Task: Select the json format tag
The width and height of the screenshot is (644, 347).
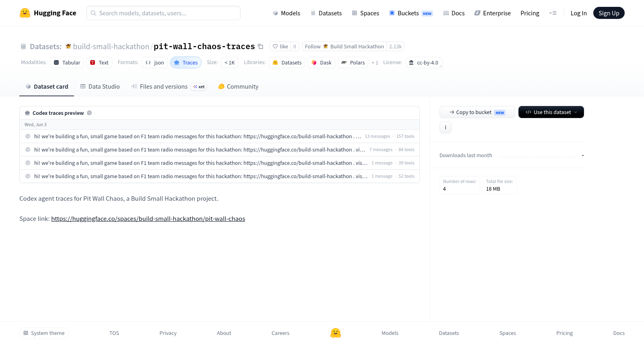Action: coord(155,62)
